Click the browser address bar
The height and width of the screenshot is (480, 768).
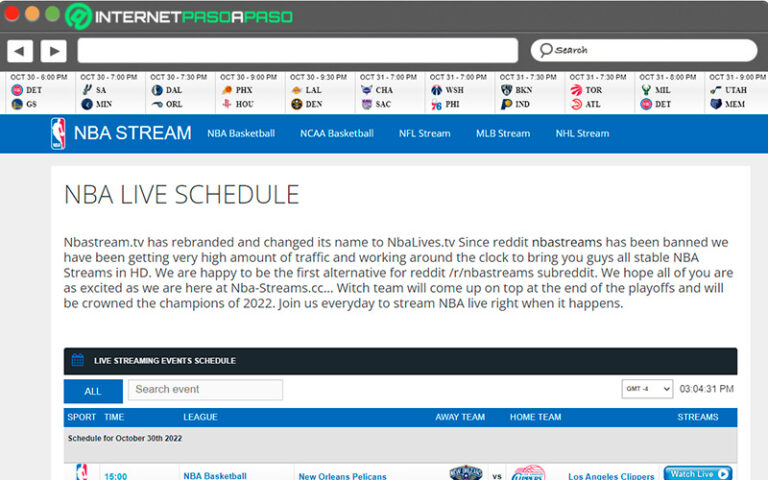pyautogui.click(x=297, y=50)
